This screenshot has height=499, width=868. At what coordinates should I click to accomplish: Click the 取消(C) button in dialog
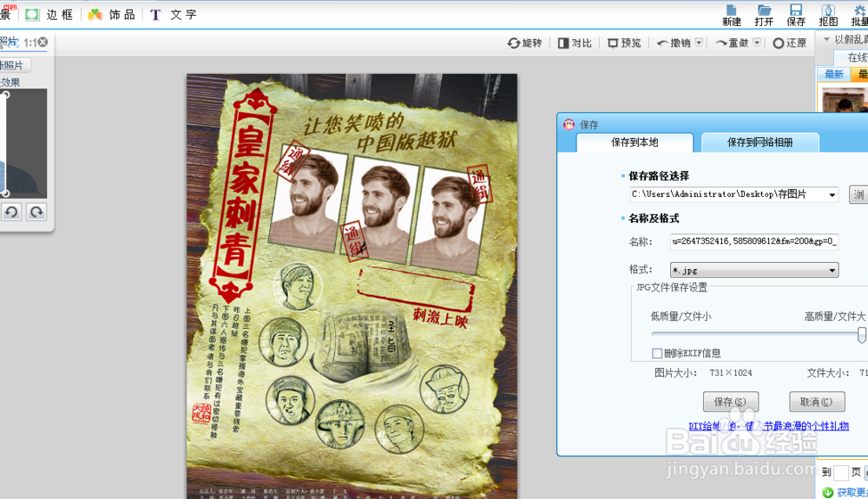[x=817, y=402]
